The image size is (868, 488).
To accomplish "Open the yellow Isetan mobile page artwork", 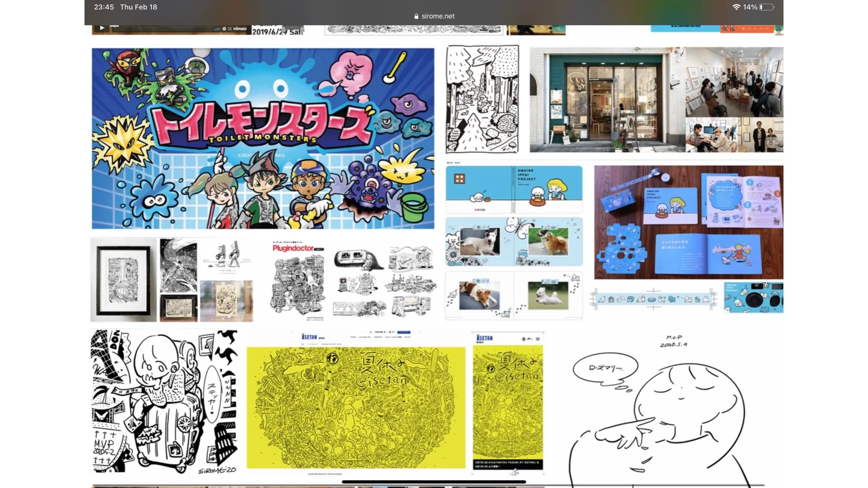I will (x=508, y=404).
